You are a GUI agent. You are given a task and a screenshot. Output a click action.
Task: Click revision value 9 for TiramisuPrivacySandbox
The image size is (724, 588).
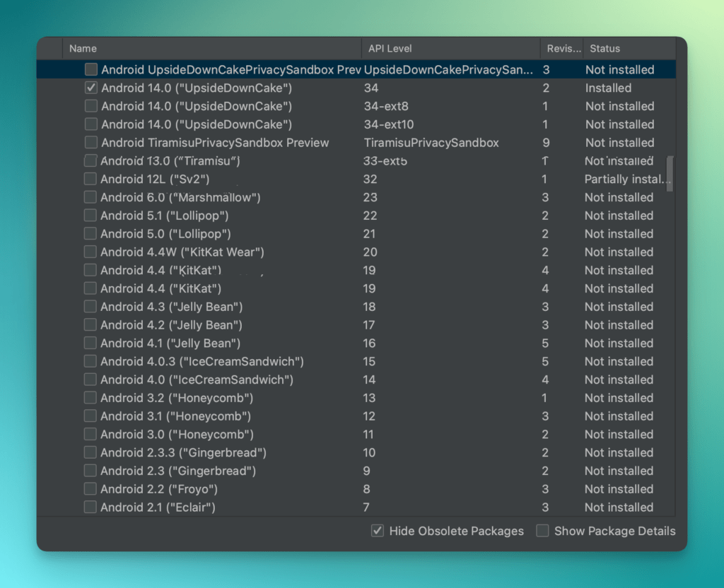click(x=546, y=143)
